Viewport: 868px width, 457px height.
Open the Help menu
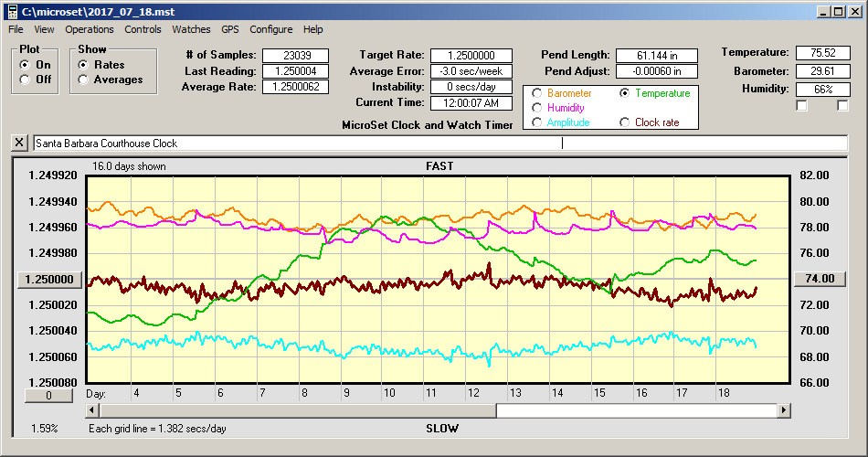pos(312,29)
